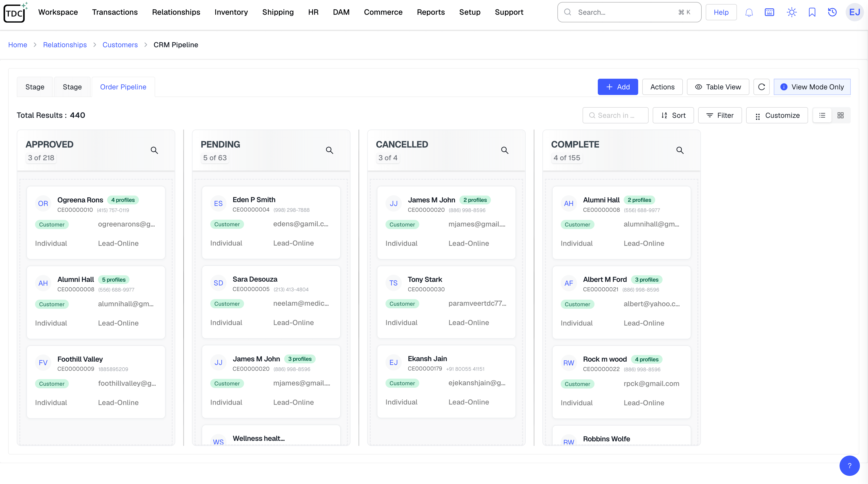Open the Workspace menu

[58, 12]
